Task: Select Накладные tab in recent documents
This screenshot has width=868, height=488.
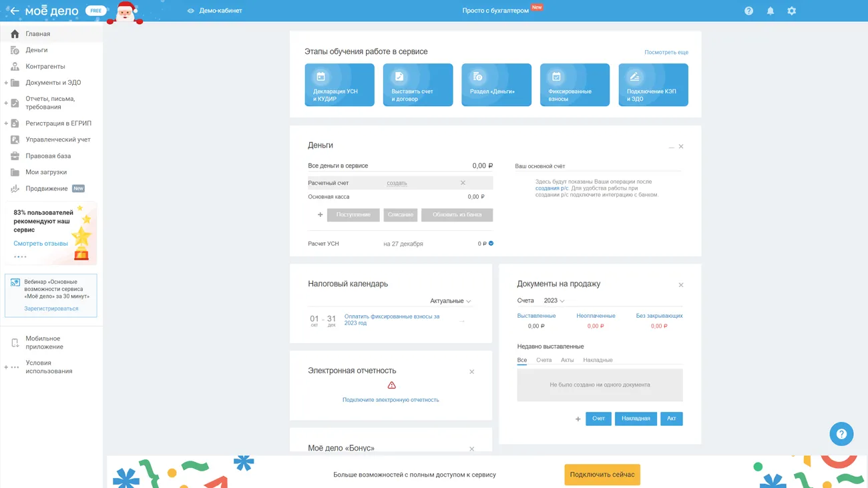Action: coord(598,360)
